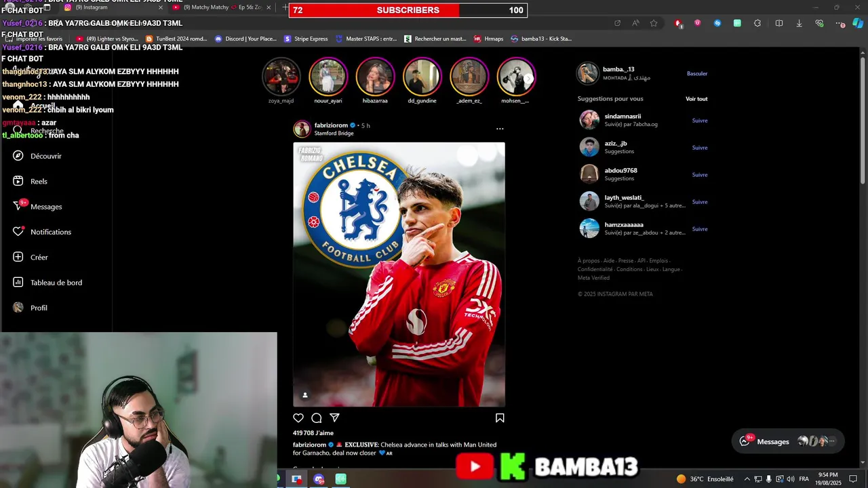View nouur_ayari's story
Viewport: 868px width, 488px height.
point(328,77)
